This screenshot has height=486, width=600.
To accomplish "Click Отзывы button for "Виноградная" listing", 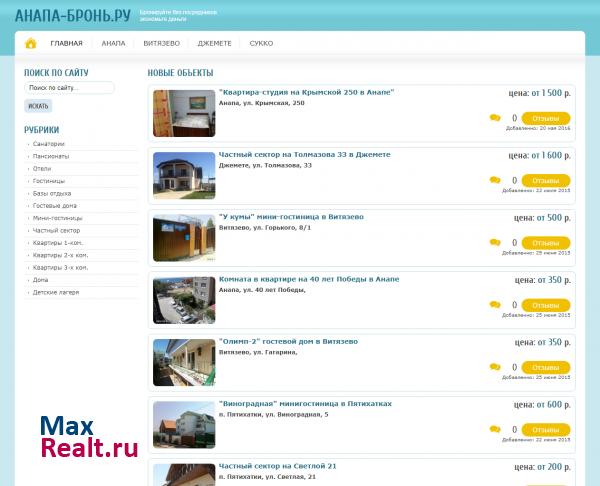I will click(546, 430).
